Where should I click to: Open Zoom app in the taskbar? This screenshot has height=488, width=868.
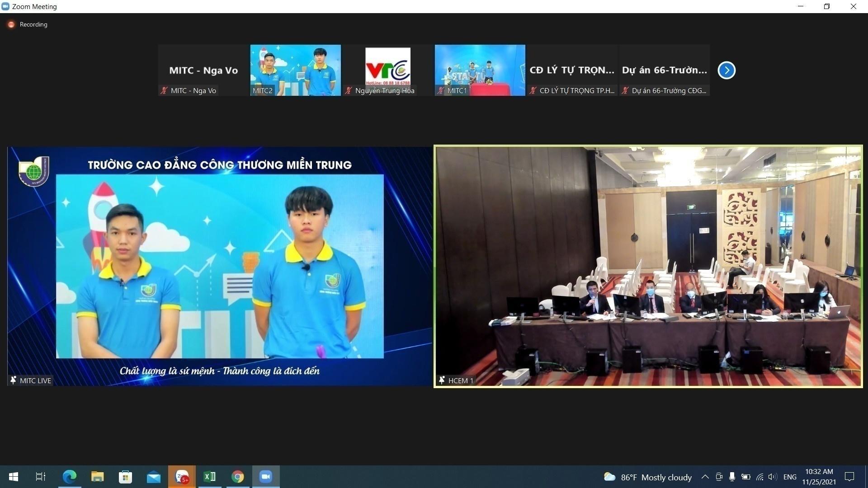pos(265,477)
